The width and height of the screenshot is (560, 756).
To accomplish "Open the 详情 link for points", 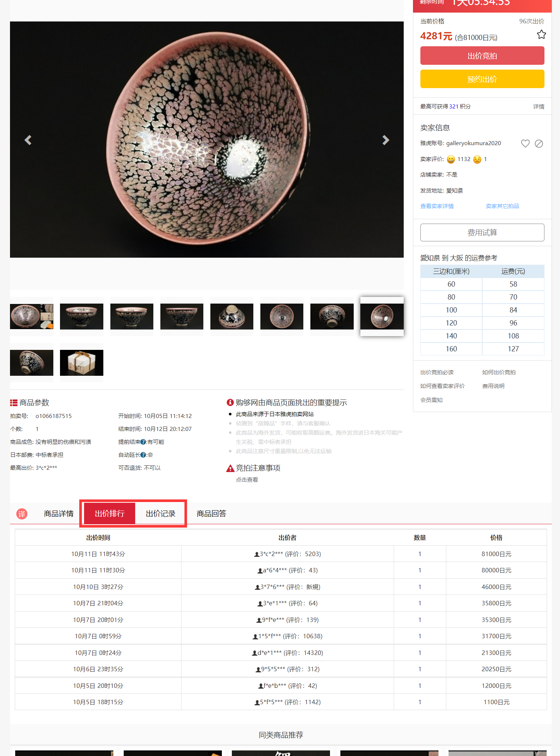I will click(x=539, y=107).
